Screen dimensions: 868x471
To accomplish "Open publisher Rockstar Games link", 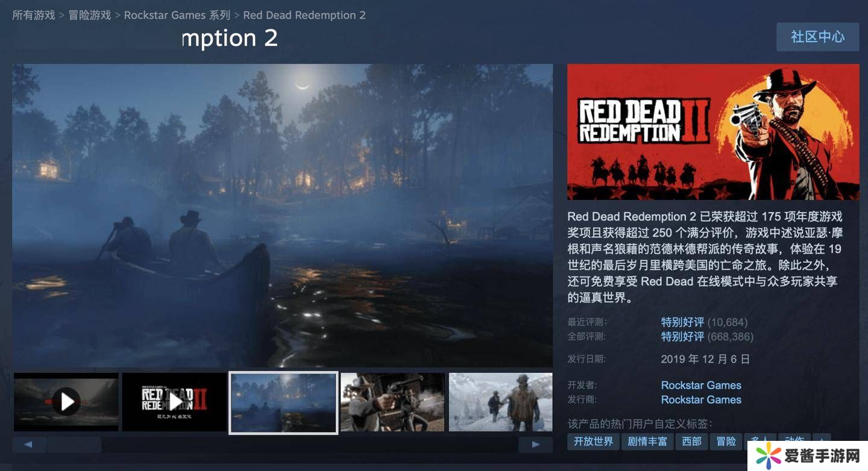I will tap(701, 400).
